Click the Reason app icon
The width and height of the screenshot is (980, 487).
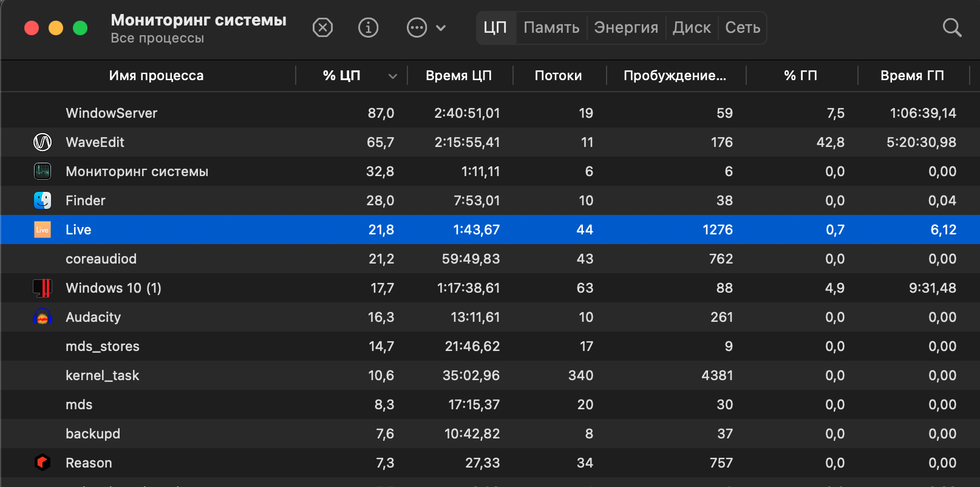(43, 463)
